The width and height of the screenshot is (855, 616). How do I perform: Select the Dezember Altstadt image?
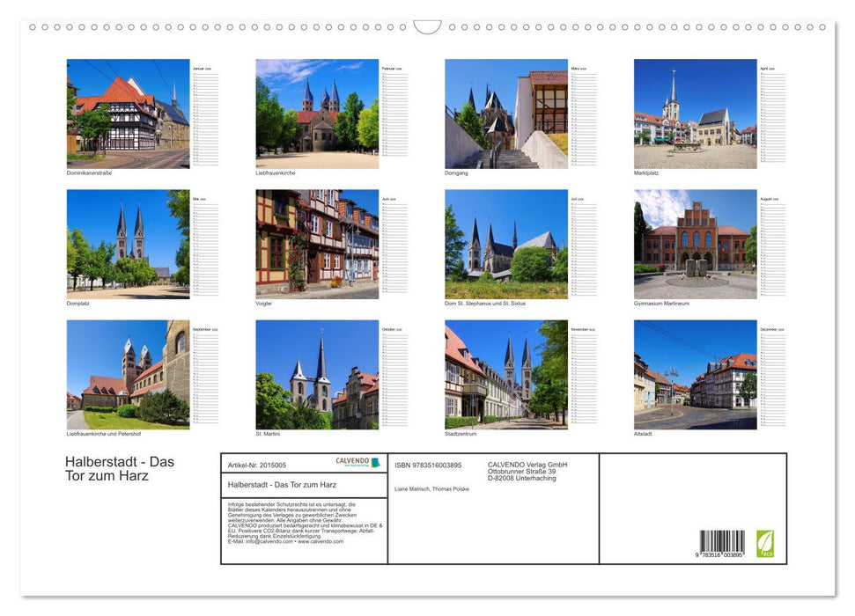(695, 374)
